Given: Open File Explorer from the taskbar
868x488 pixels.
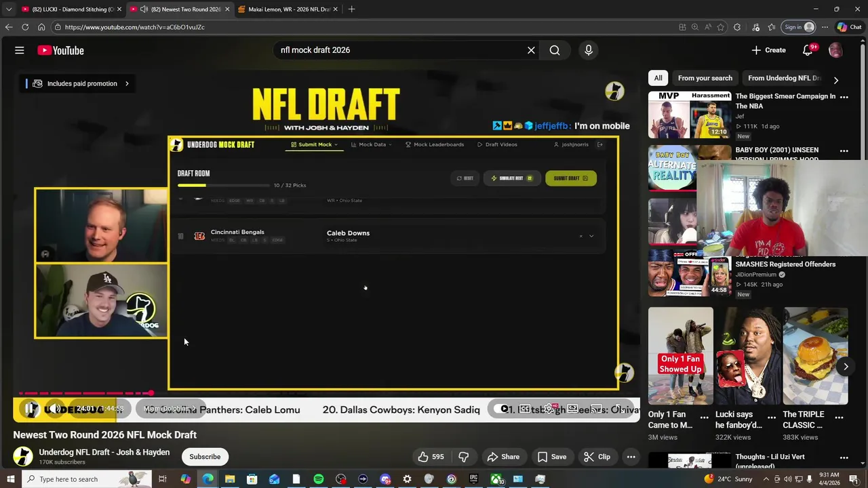Looking at the screenshot, I should coord(230,479).
